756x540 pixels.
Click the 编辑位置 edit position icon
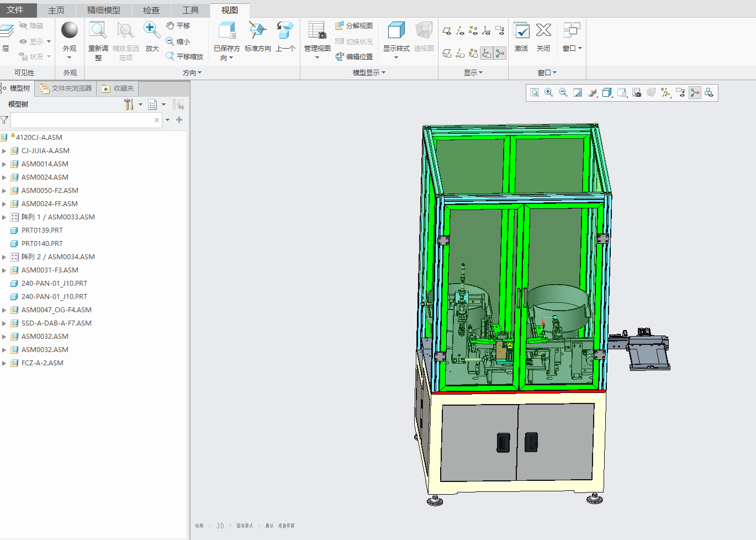click(x=354, y=56)
